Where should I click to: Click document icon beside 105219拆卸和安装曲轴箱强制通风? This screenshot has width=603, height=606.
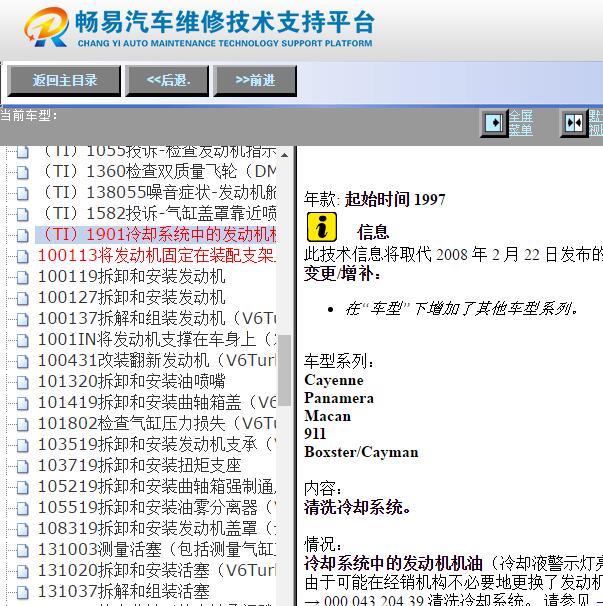[22, 487]
